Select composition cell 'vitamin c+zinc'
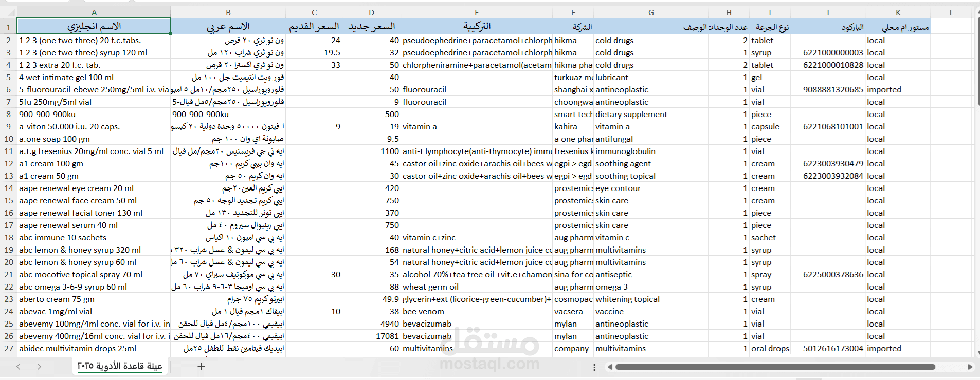 [x=477, y=237]
